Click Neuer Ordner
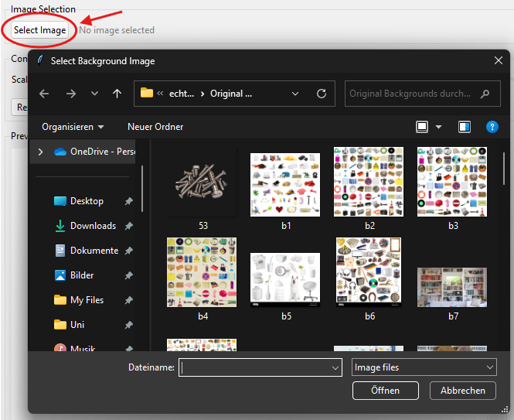514x420 pixels. click(x=155, y=127)
